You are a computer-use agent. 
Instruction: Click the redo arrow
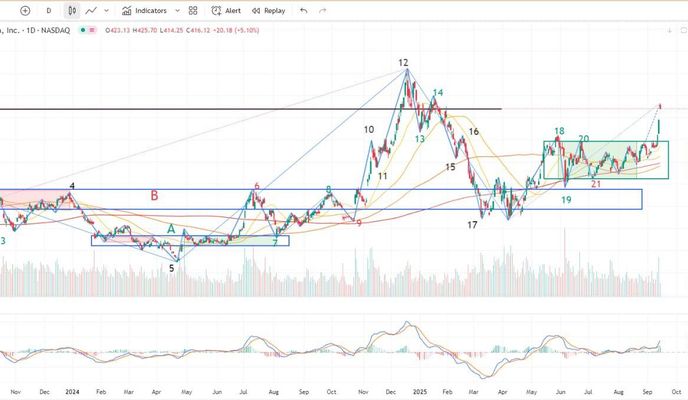322,10
